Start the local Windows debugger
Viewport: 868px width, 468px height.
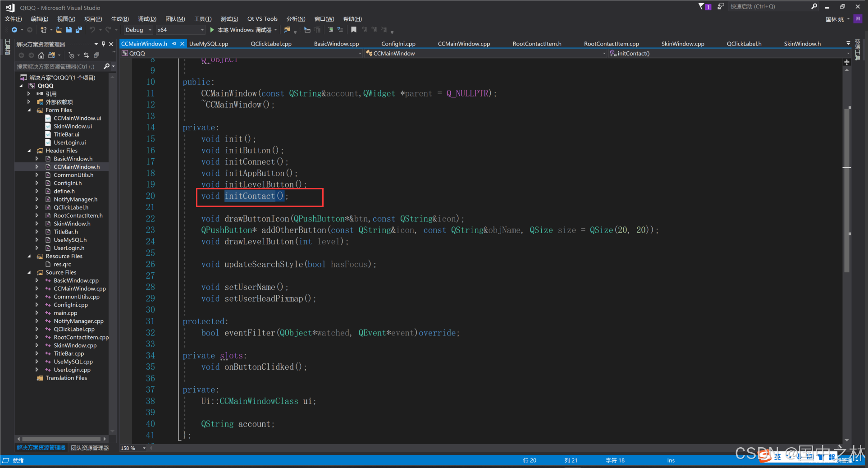pos(212,30)
